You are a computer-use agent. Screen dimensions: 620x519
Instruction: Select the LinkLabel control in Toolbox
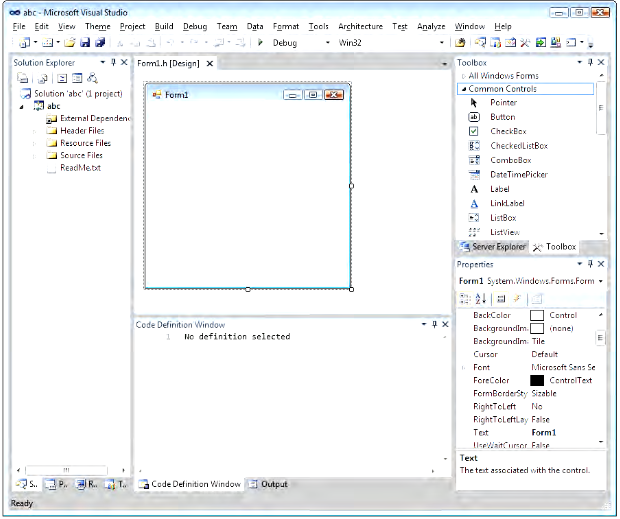507,203
